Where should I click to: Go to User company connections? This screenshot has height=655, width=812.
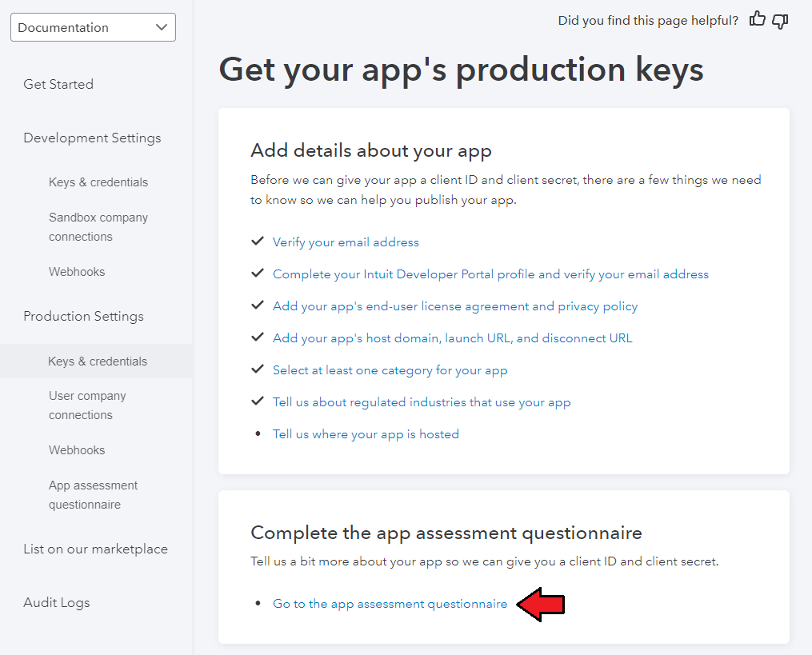87,405
